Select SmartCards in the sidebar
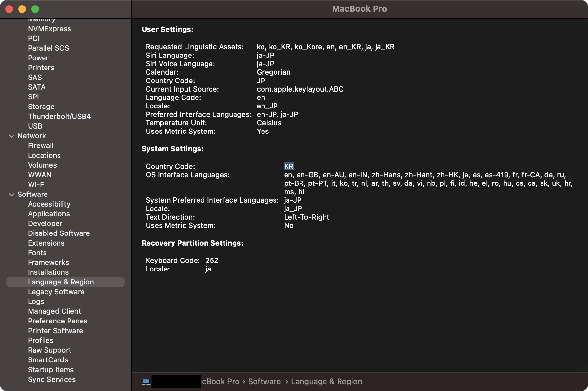The image size is (588, 391). point(48,360)
